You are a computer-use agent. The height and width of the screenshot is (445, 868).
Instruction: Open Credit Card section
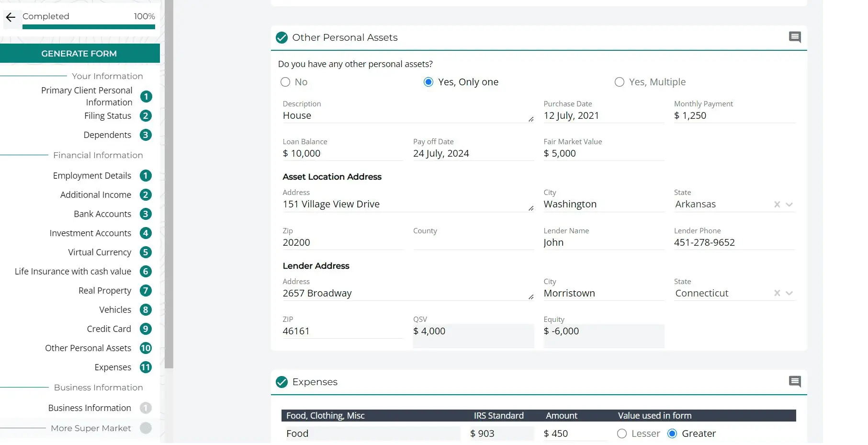109,329
